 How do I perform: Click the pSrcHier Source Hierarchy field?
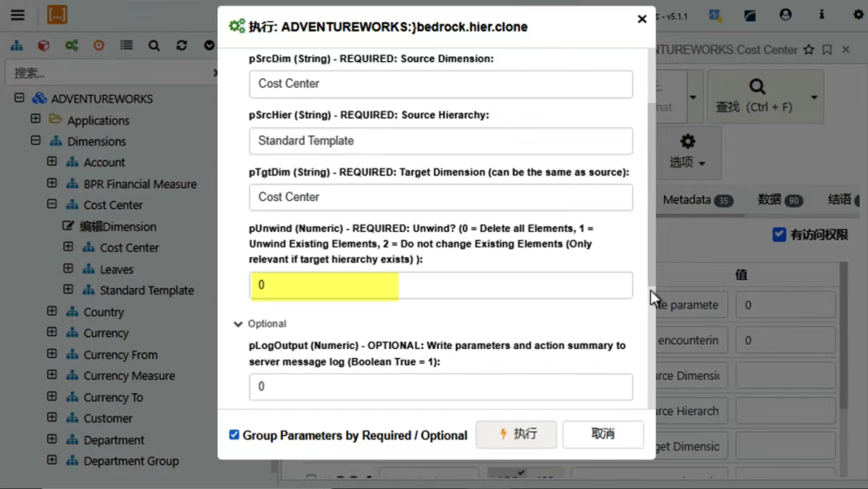coord(440,142)
